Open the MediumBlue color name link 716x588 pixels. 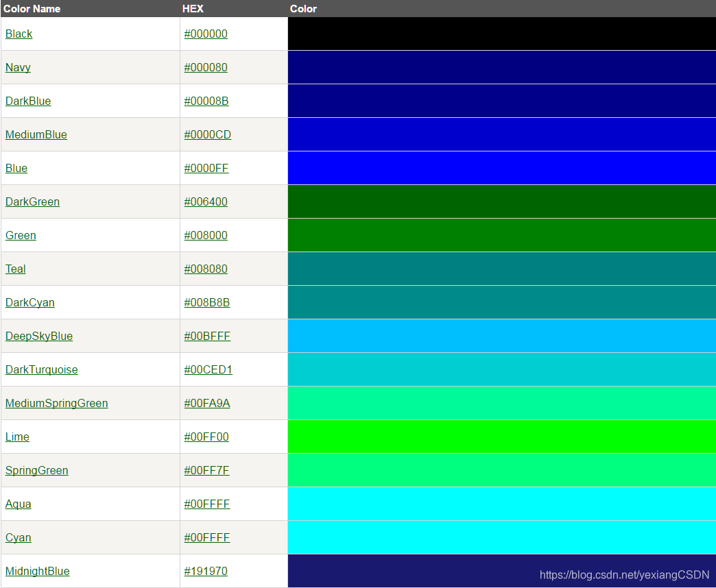pyautogui.click(x=36, y=134)
